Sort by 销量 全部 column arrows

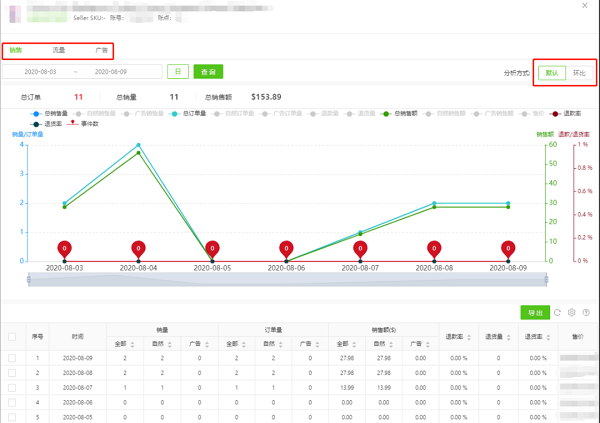coord(133,344)
